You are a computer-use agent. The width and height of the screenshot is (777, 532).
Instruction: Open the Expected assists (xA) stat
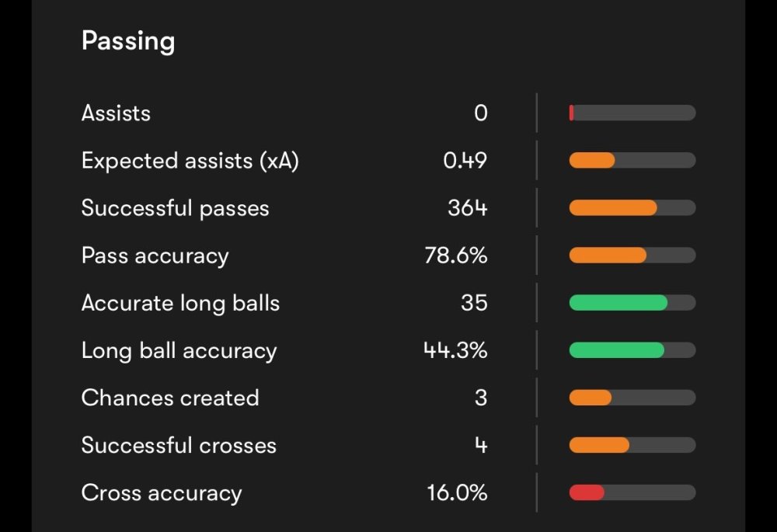point(190,161)
